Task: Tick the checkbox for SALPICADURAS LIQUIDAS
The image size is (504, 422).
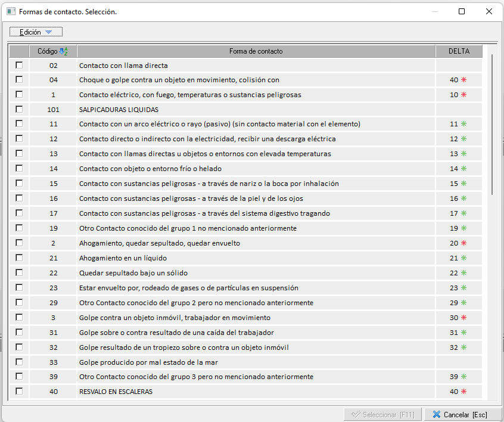Action: coord(19,109)
